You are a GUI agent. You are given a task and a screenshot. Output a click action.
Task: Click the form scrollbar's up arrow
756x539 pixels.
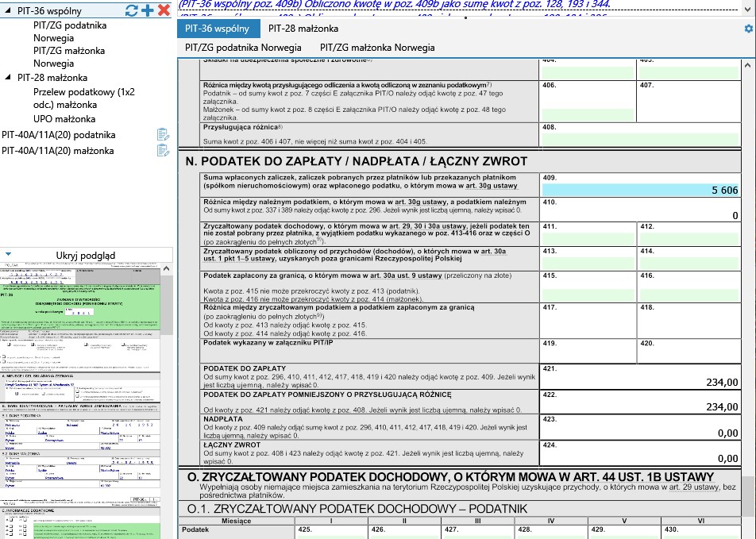pyautogui.click(x=749, y=64)
